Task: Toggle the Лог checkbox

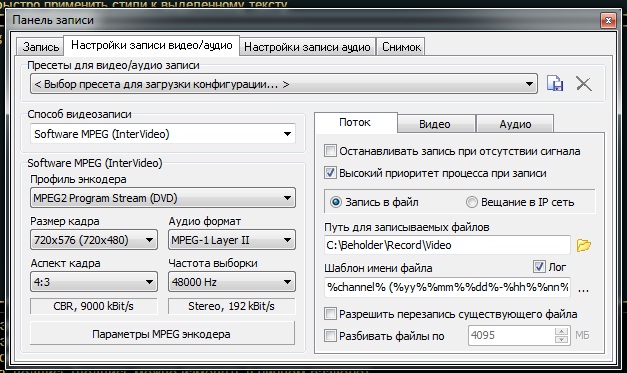Action: point(539,266)
